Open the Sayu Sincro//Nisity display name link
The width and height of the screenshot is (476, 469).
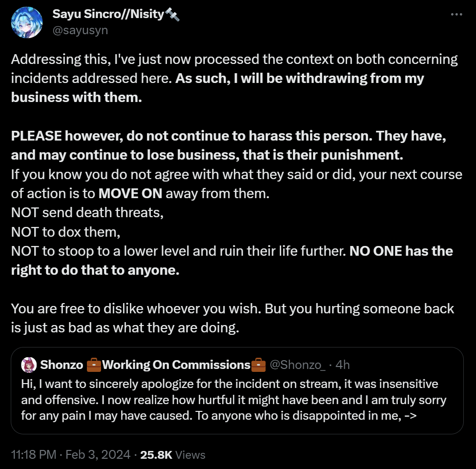(x=108, y=14)
